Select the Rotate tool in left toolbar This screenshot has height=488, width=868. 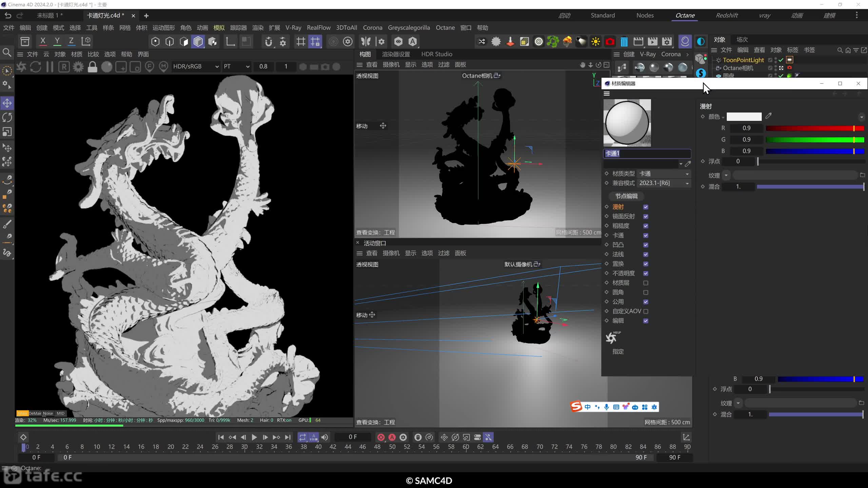point(7,117)
